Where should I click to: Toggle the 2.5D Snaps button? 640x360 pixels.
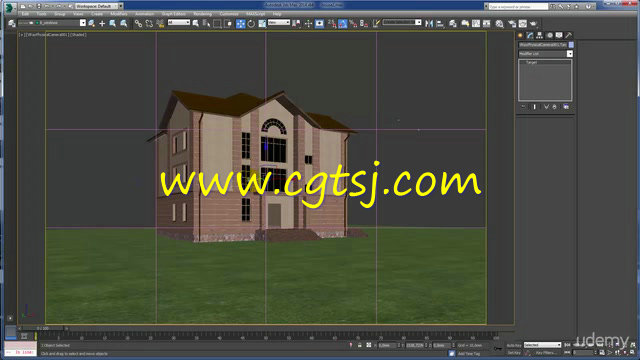click(x=332, y=24)
